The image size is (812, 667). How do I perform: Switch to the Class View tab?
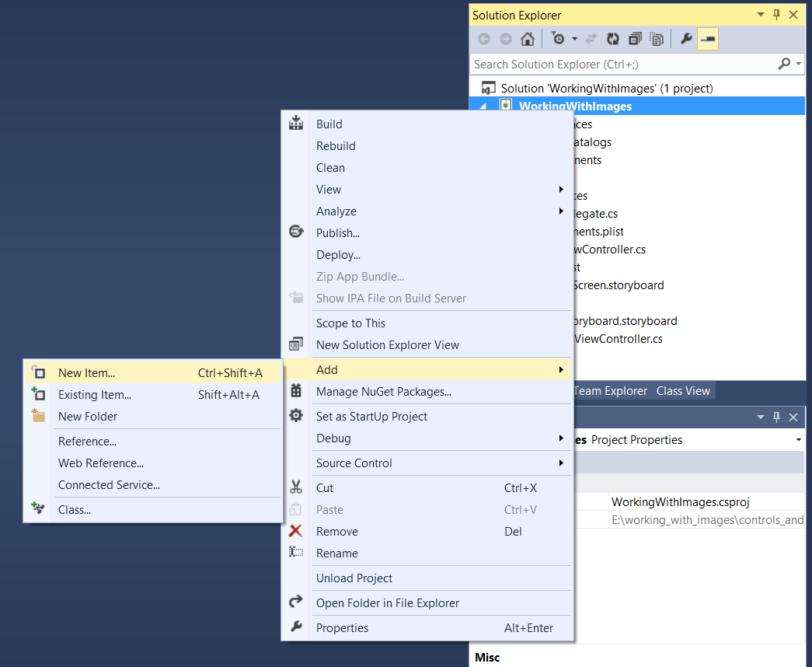tap(683, 391)
